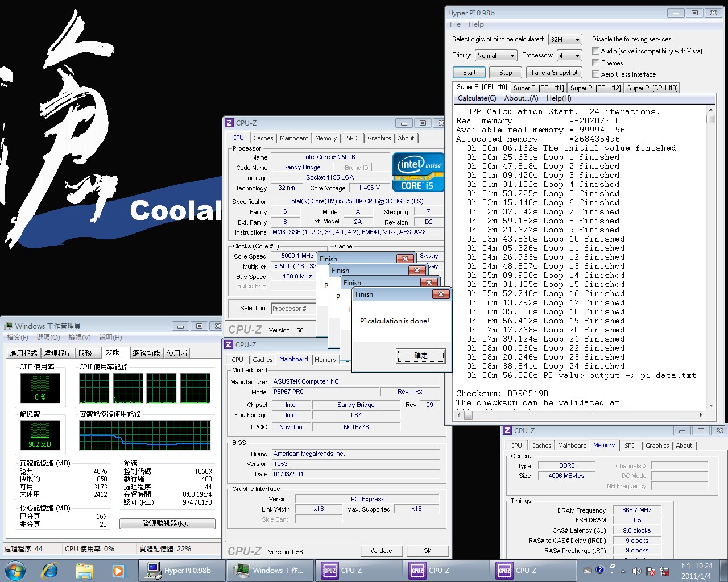Click the DRAM Frequency 666.7 MHz value

click(x=637, y=510)
